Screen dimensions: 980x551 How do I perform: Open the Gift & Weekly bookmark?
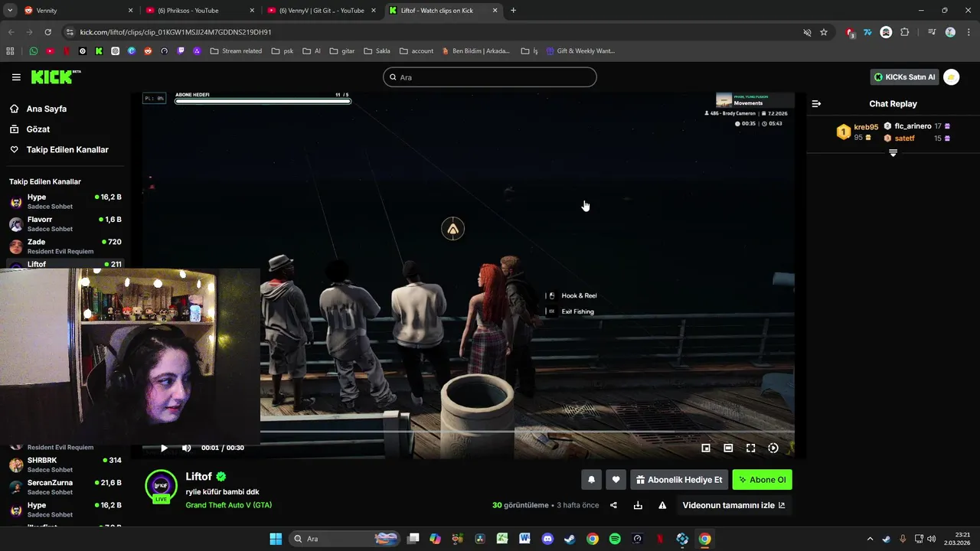pyautogui.click(x=580, y=51)
